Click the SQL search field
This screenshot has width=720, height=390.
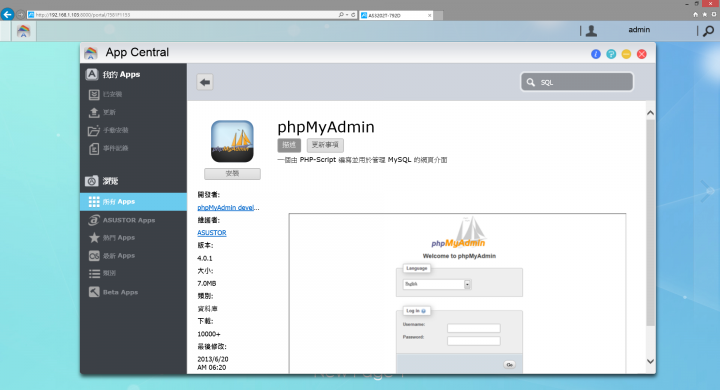[577, 82]
